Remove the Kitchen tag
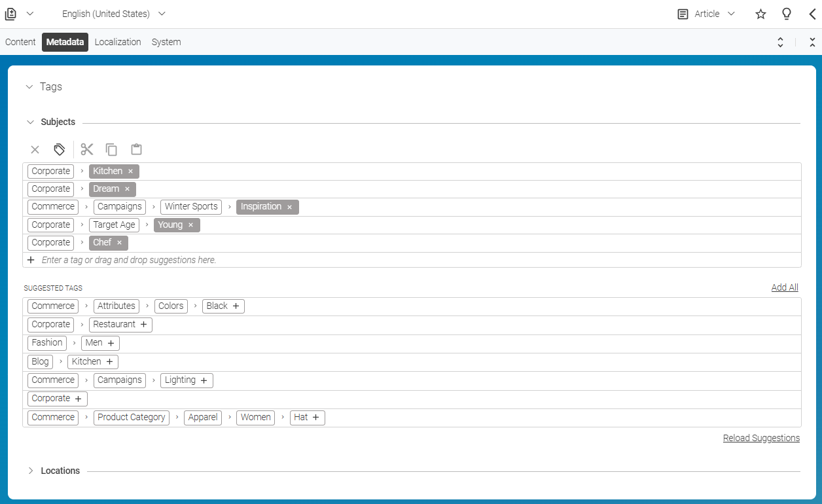The width and height of the screenshot is (822, 504). click(130, 171)
